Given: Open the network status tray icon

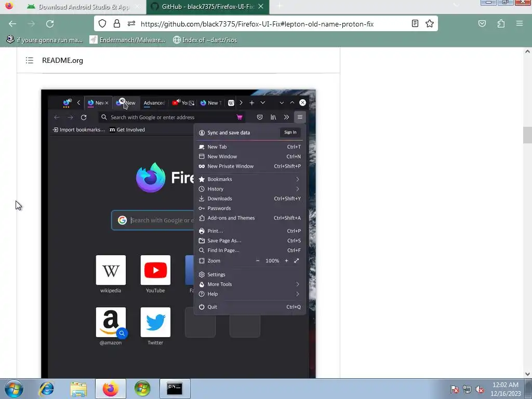Looking at the screenshot, I should point(467,389).
